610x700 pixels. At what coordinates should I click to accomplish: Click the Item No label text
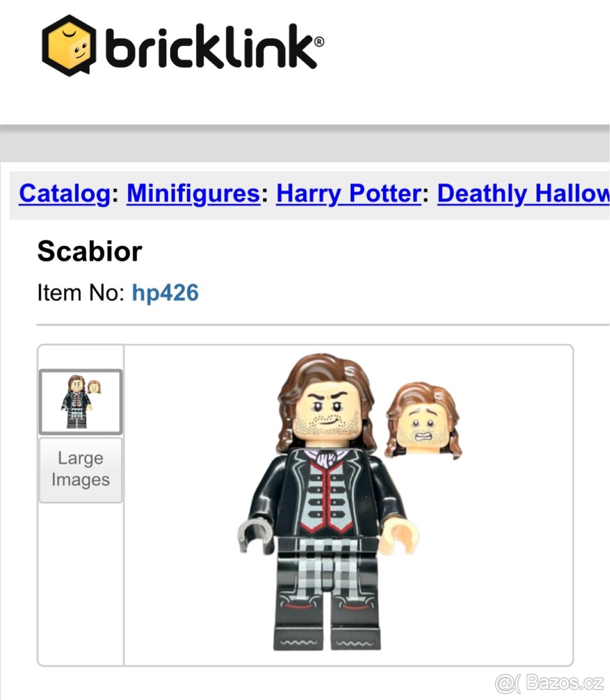pos(81,292)
